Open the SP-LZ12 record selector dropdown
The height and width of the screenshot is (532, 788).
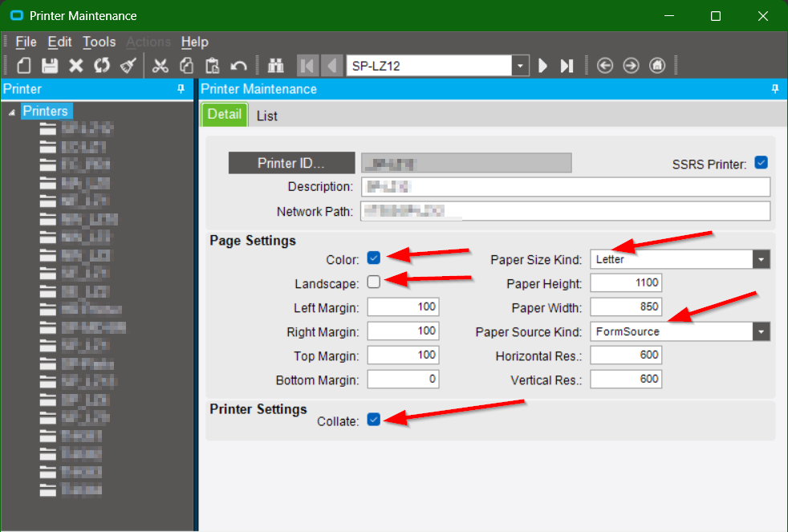point(520,66)
